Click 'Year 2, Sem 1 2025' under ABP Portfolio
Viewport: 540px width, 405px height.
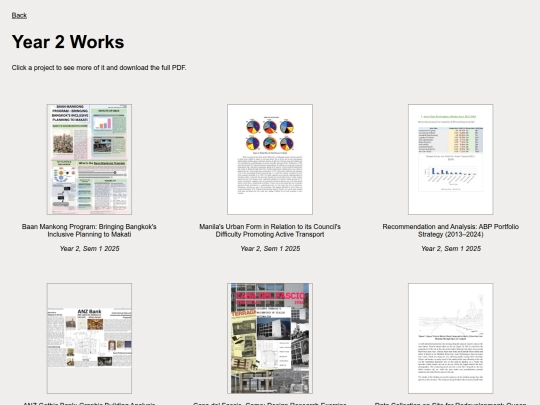click(451, 249)
